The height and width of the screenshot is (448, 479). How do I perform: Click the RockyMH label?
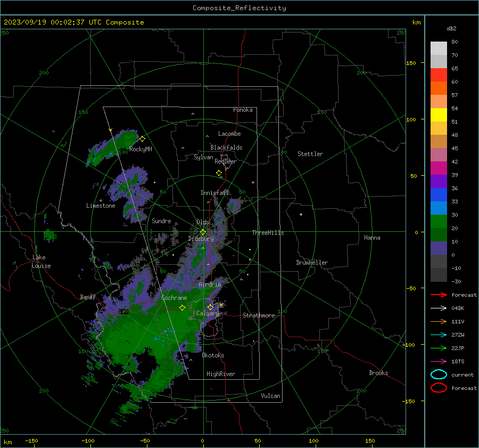click(141, 149)
